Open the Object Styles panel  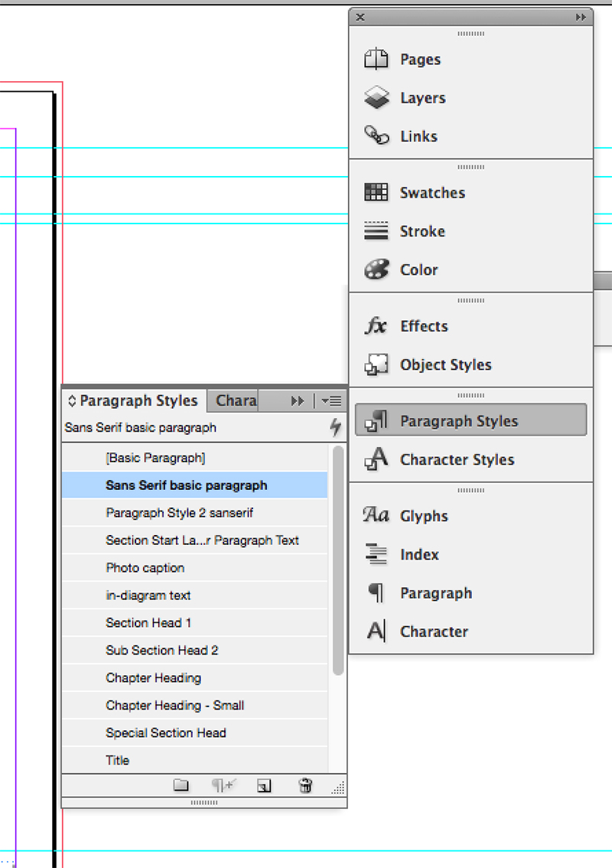[445, 365]
